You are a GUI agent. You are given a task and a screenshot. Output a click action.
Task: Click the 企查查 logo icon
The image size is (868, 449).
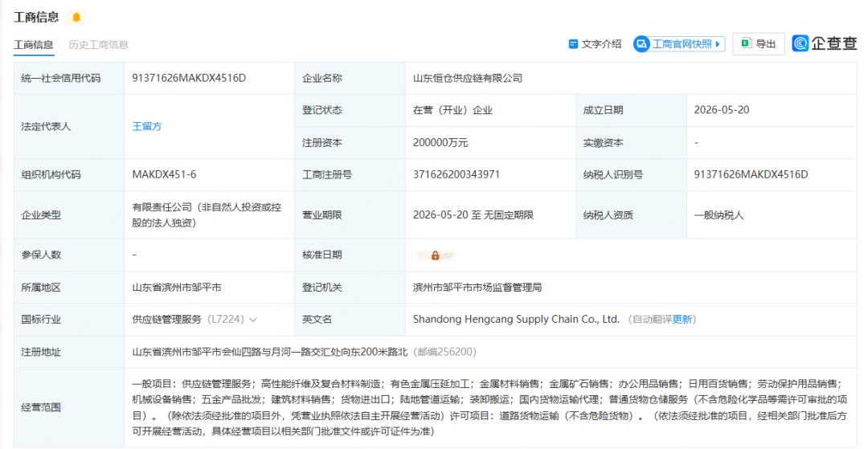(x=800, y=43)
